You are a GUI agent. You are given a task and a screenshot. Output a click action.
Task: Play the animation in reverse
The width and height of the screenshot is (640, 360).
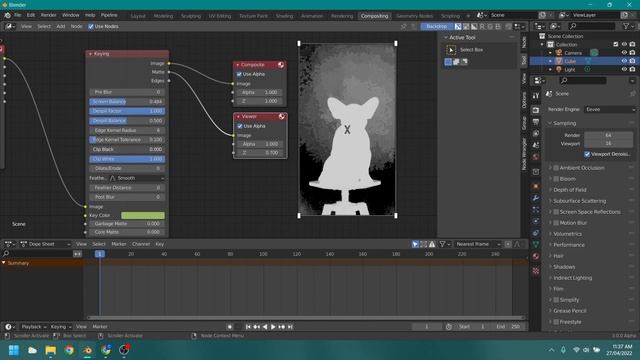[265, 327]
